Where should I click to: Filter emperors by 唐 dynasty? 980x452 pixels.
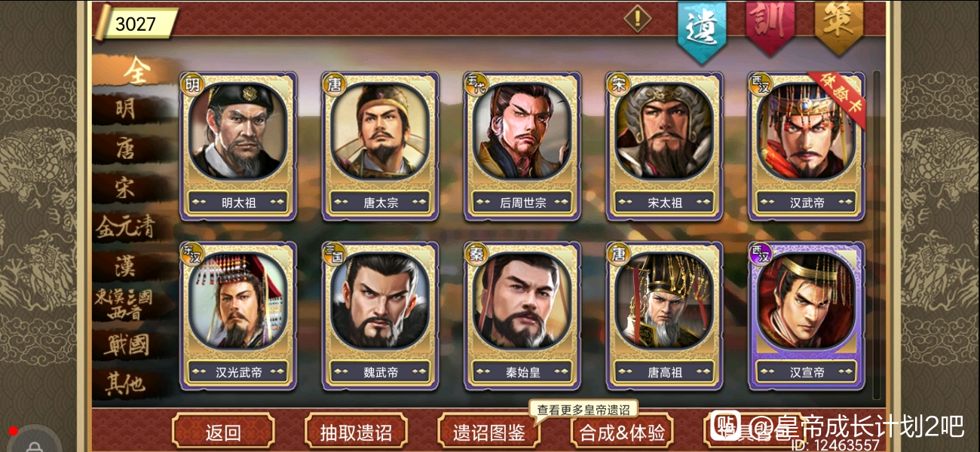(126, 148)
